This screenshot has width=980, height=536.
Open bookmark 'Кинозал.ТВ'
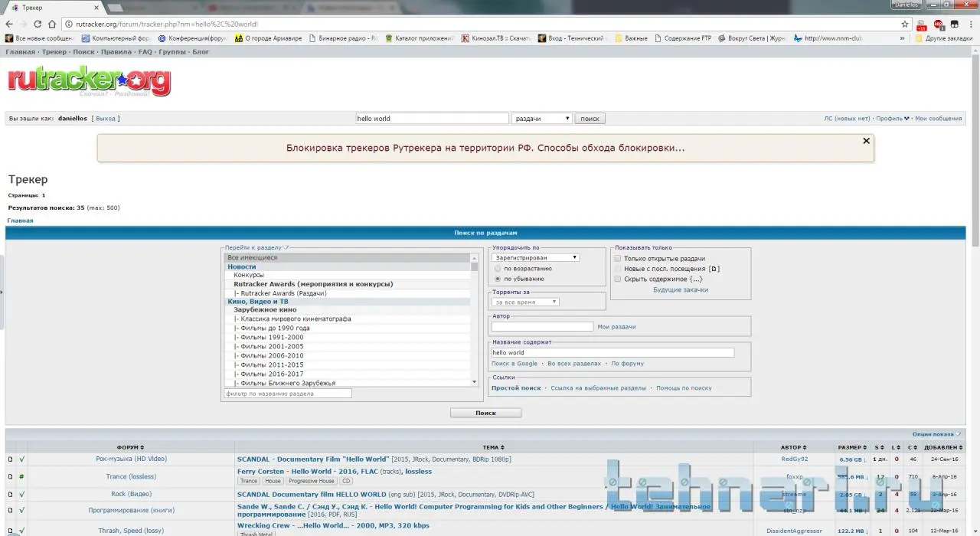(496, 38)
